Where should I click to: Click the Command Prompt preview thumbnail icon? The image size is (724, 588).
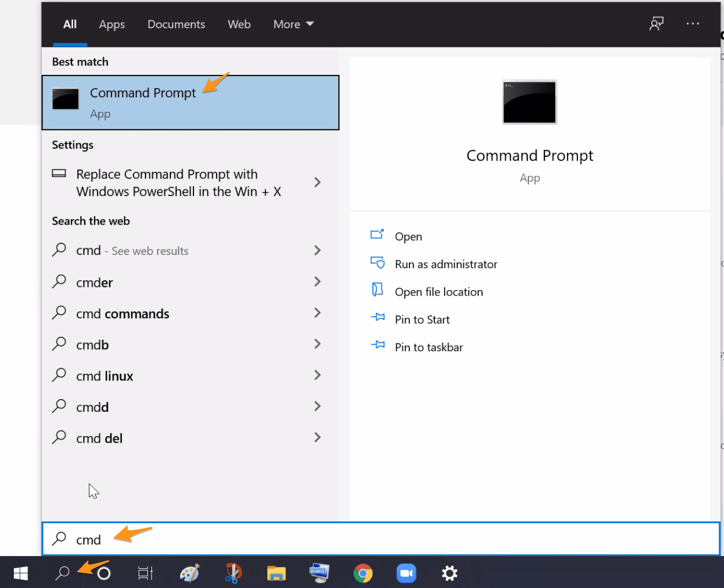point(529,101)
